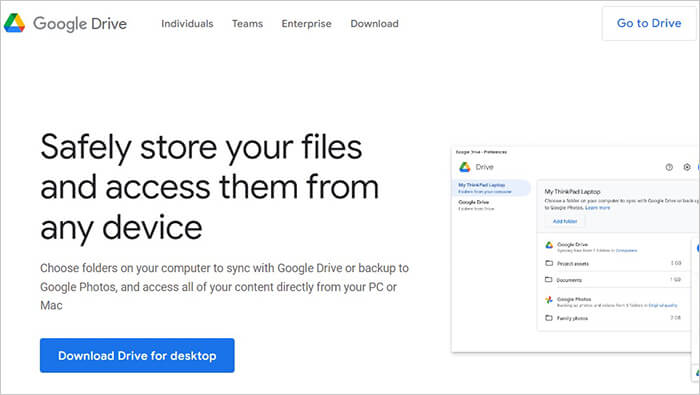
Task: Click the settings gear icon in preview
Action: click(x=687, y=167)
